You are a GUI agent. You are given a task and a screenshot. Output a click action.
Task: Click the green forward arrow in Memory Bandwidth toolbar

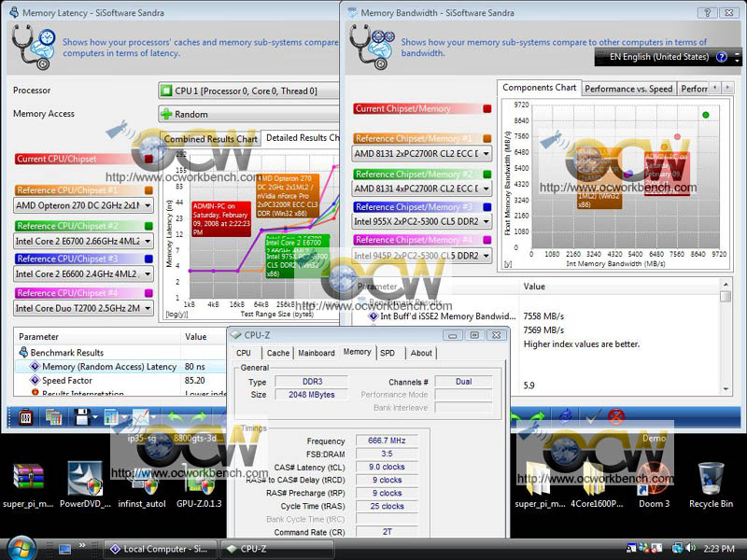538,417
